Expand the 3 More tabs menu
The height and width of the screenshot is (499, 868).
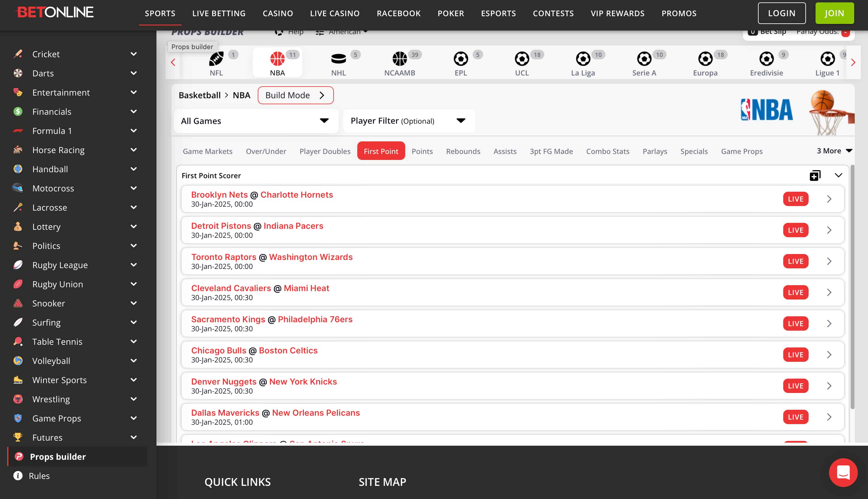tap(834, 151)
